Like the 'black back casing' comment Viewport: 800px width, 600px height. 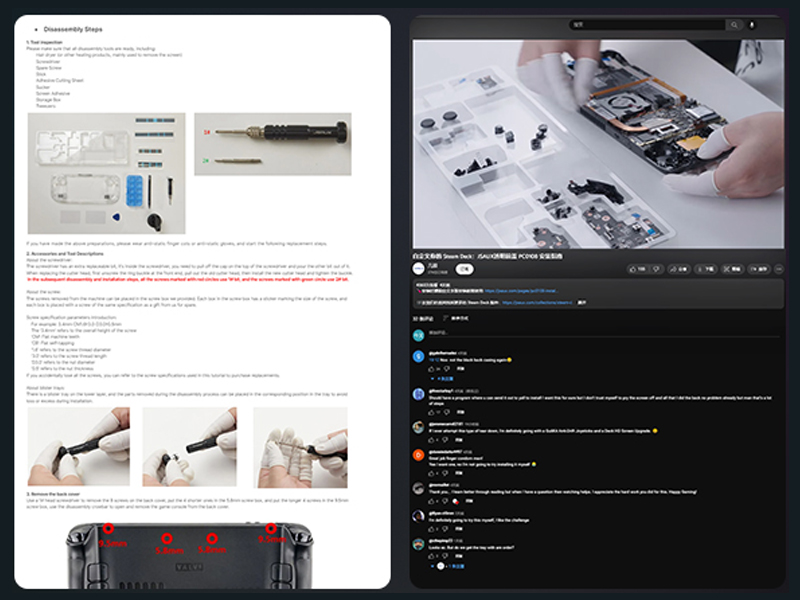tap(431, 369)
